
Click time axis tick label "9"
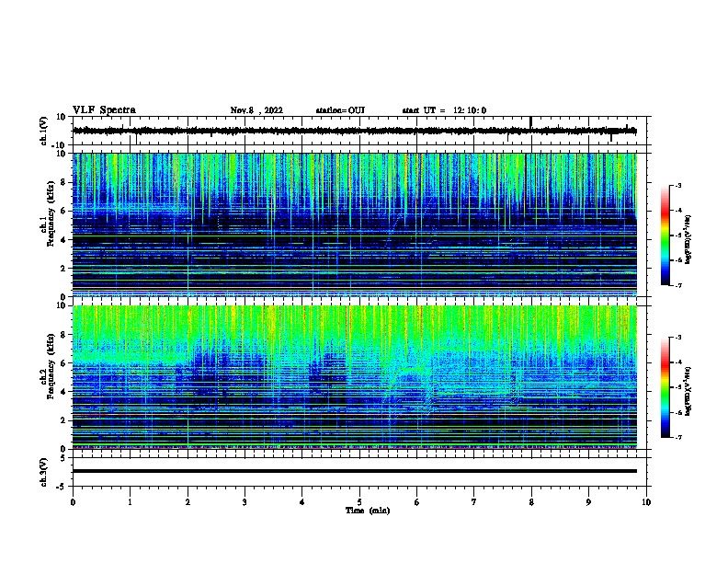(588, 502)
